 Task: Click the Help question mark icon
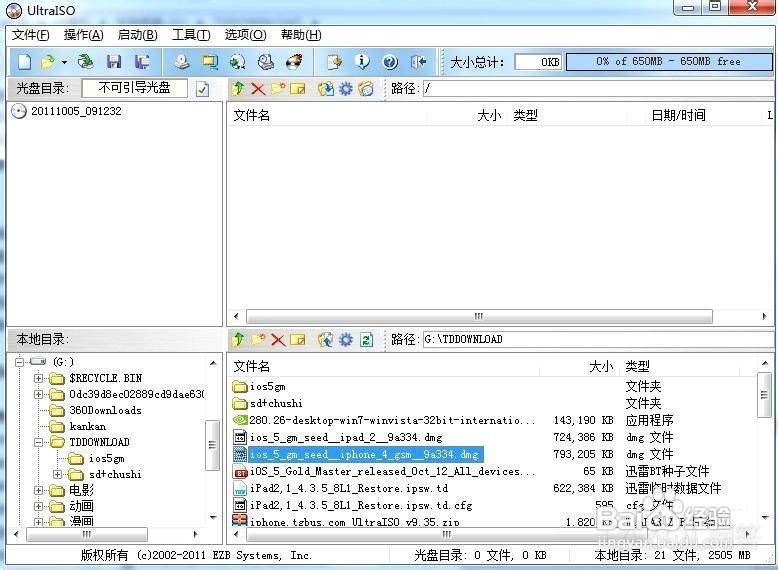pyautogui.click(x=390, y=62)
